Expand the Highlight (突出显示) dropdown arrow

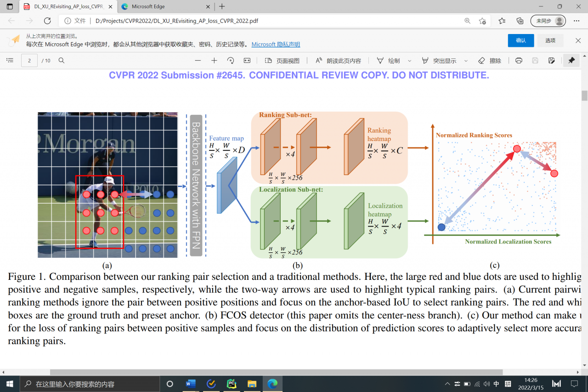tap(466, 61)
